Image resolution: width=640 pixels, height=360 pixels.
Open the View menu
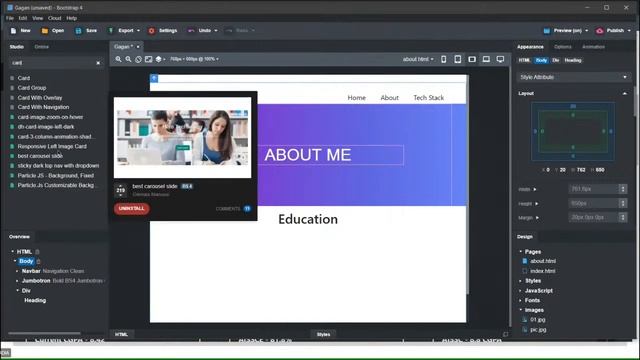(x=38, y=18)
